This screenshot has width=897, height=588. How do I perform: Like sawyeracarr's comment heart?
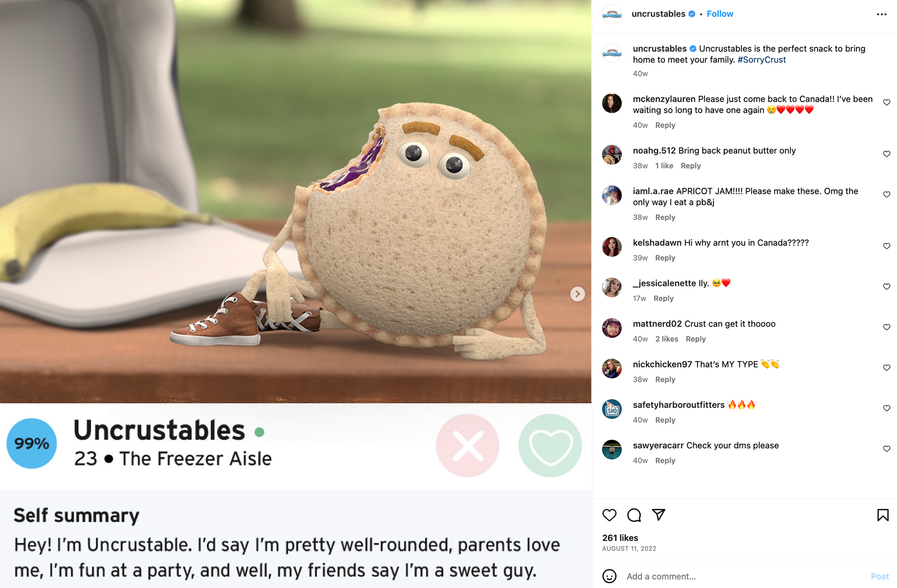click(886, 448)
